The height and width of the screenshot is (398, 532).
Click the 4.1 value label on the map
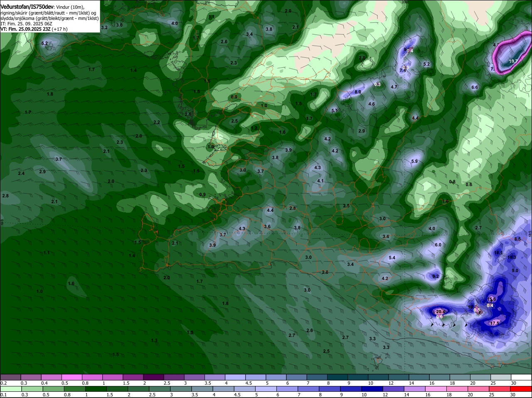320,181
